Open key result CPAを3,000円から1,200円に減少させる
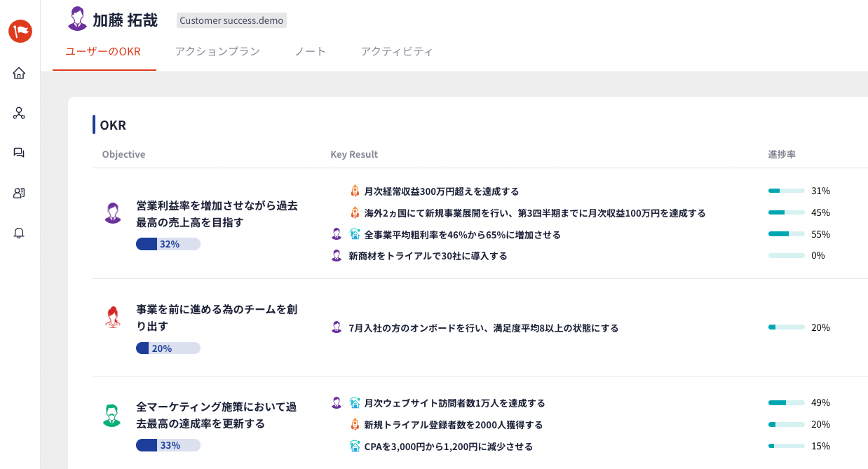 point(449,447)
